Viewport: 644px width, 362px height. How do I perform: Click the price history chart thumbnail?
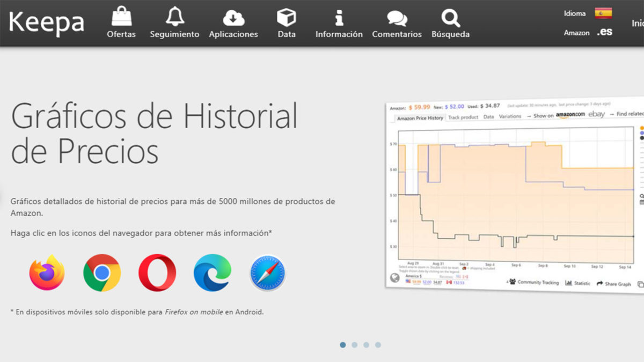coord(515,194)
